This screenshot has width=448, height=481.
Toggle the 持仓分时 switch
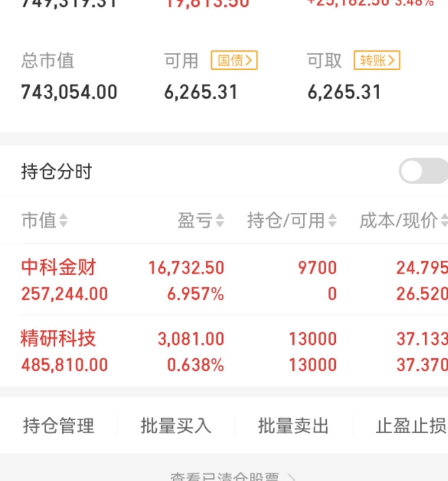click(424, 171)
